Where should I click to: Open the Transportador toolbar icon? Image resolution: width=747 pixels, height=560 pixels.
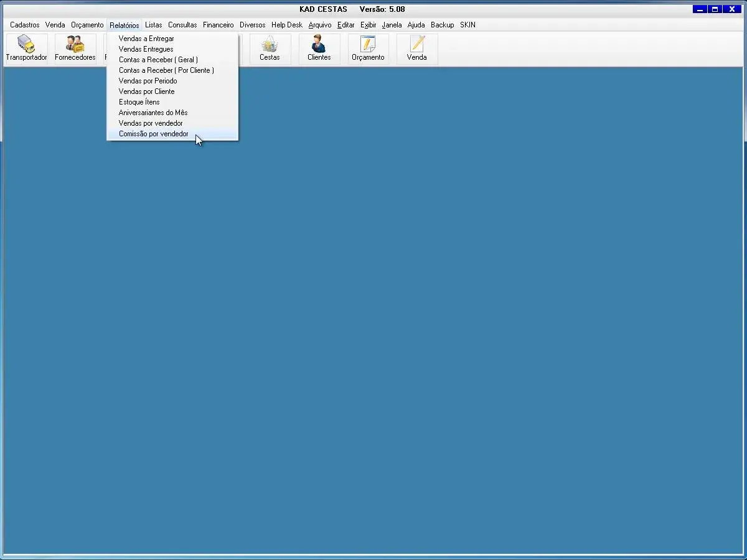26,48
